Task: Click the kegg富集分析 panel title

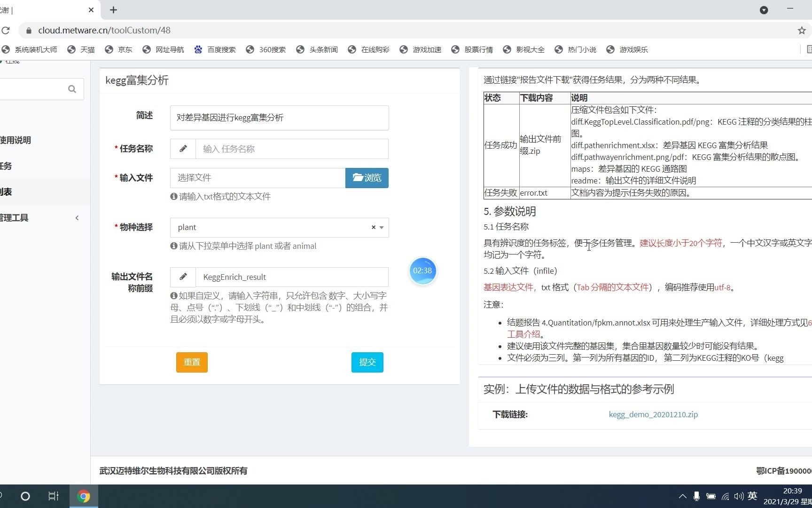Action: (137, 80)
